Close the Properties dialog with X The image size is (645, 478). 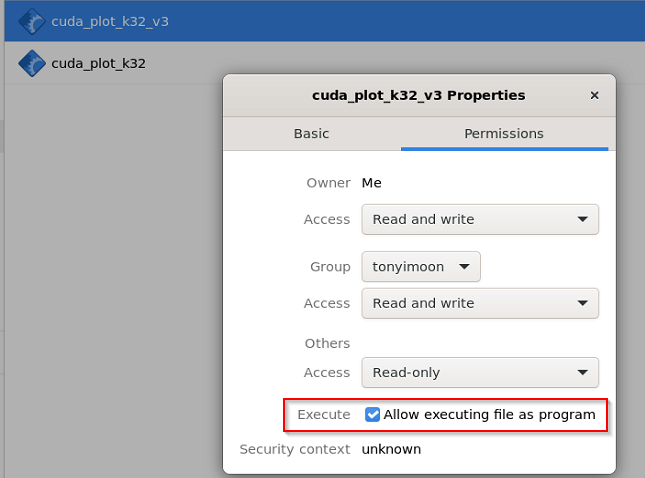pyautogui.click(x=594, y=96)
